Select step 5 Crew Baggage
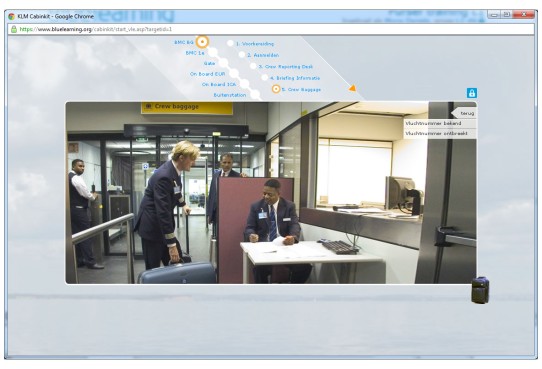Viewport: 542px width, 369px height. click(x=301, y=89)
